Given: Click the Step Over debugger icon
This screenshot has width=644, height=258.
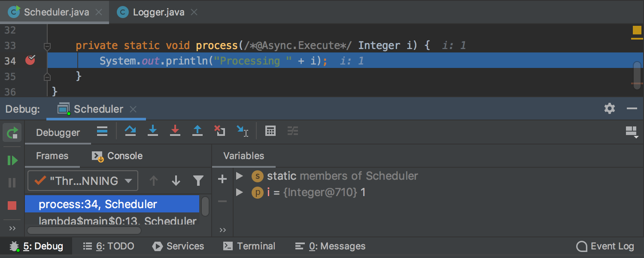Looking at the screenshot, I should coord(131,131).
